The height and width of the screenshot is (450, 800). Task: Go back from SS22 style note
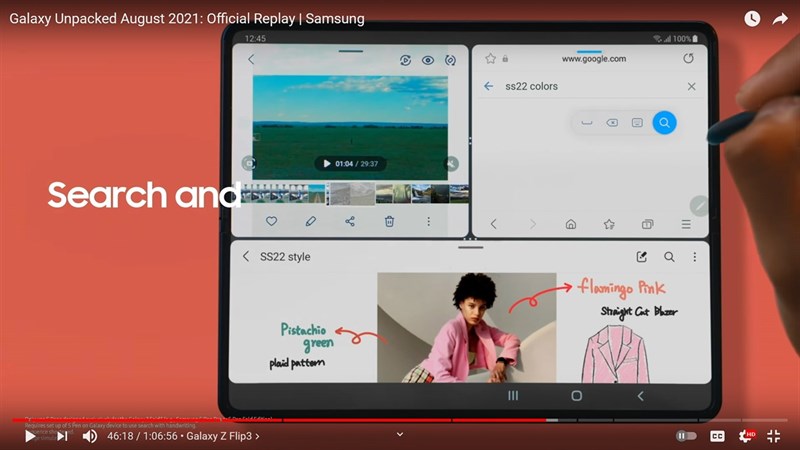(x=246, y=256)
